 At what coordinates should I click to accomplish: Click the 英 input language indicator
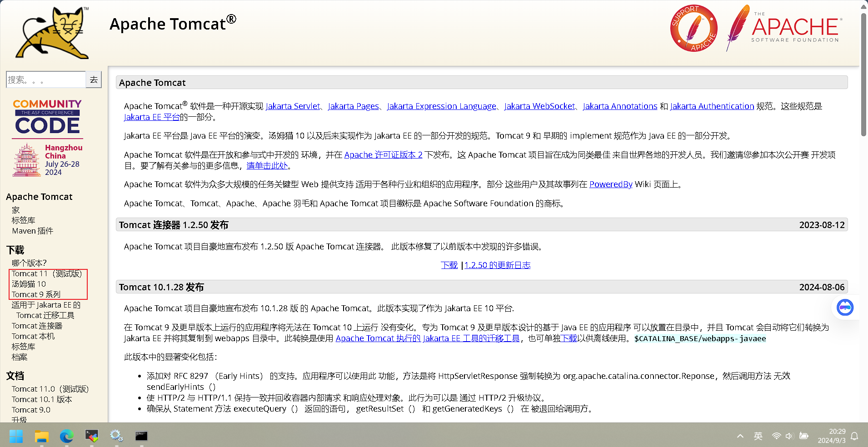pyautogui.click(x=758, y=436)
